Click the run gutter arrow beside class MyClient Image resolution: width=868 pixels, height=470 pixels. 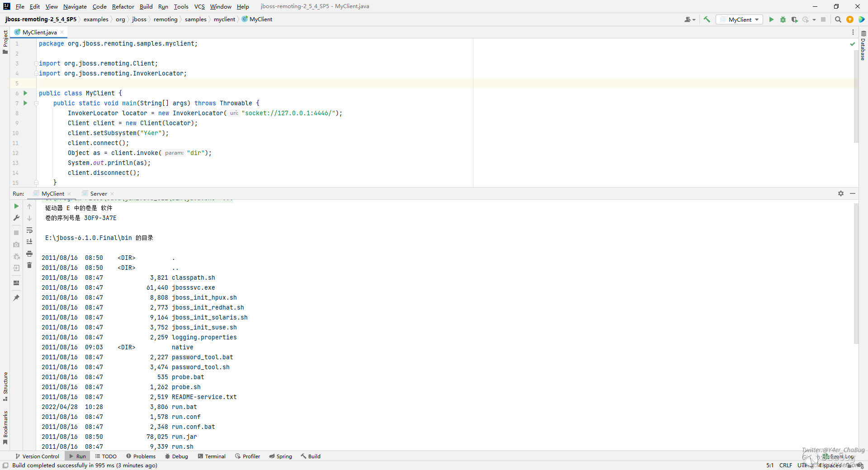tap(25, 93)
